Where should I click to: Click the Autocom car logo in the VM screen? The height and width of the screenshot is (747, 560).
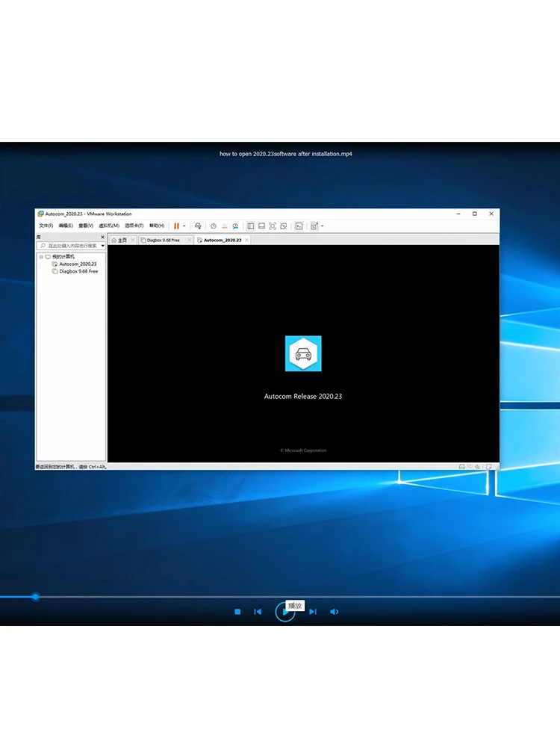click(x=303, y=353)
